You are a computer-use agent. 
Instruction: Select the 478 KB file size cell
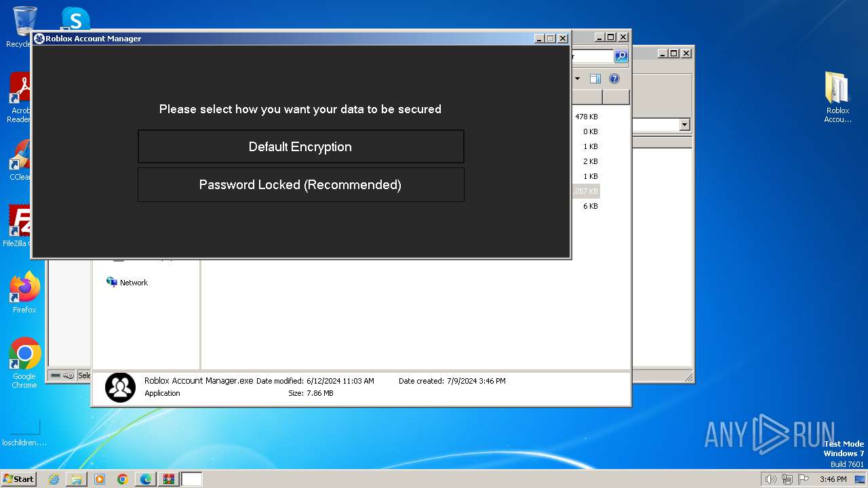coord(587,117)
